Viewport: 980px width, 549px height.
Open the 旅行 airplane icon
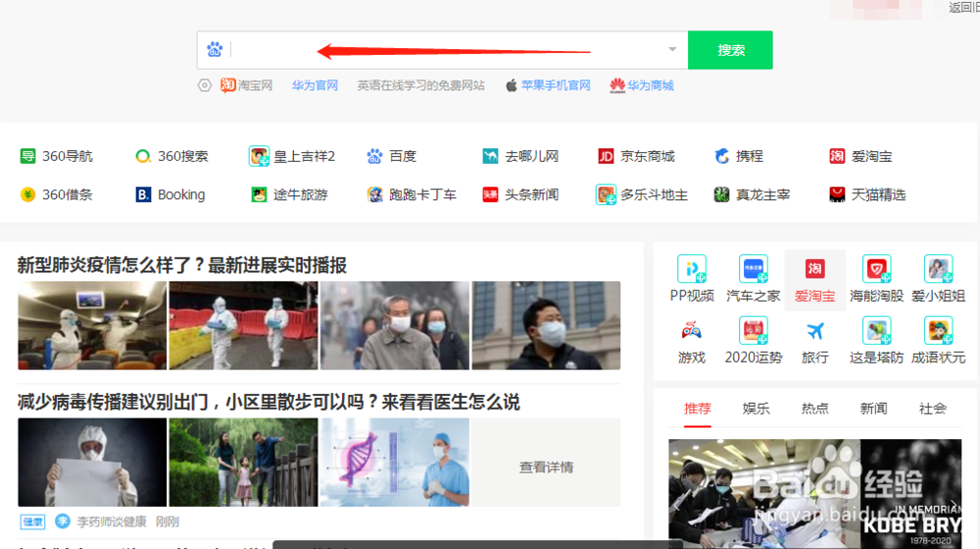click(x=815, y=330)
